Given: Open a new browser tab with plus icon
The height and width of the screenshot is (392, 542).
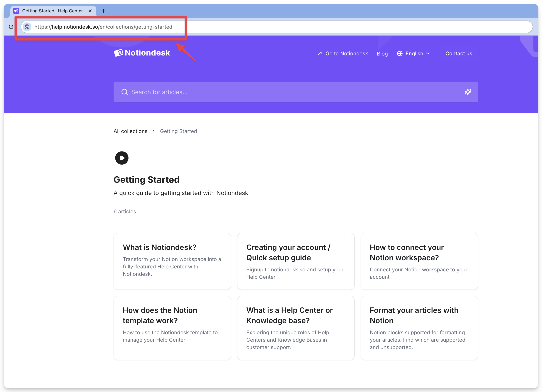Looking at the screenshot, I should [104, 11].
